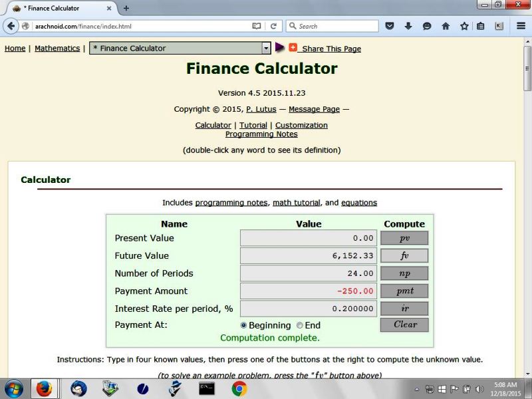This screenshot has width=532, height=399.
Task: Click the browser Search box
Action: [x=332, y=26]
